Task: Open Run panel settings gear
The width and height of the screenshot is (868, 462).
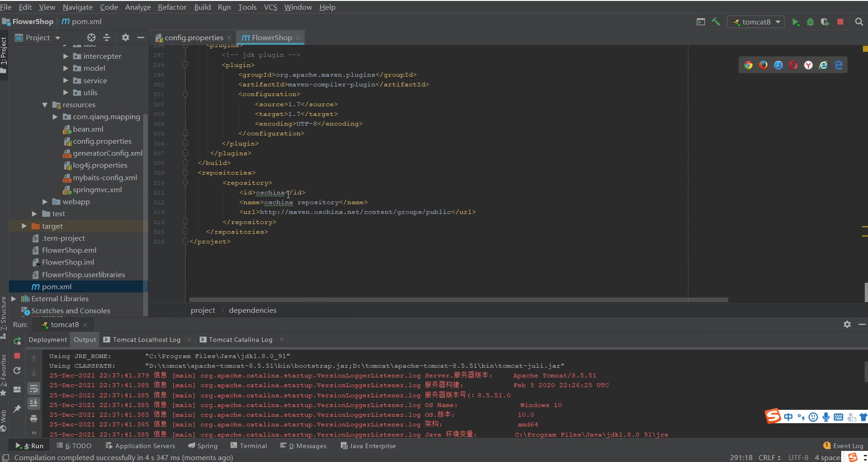Action: tap(847, 324)
